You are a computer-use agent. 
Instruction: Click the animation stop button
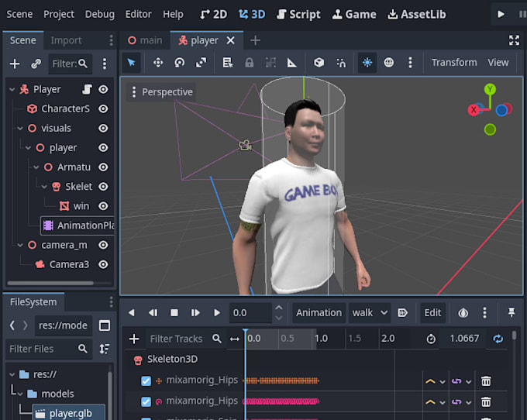tap(174, 313)
